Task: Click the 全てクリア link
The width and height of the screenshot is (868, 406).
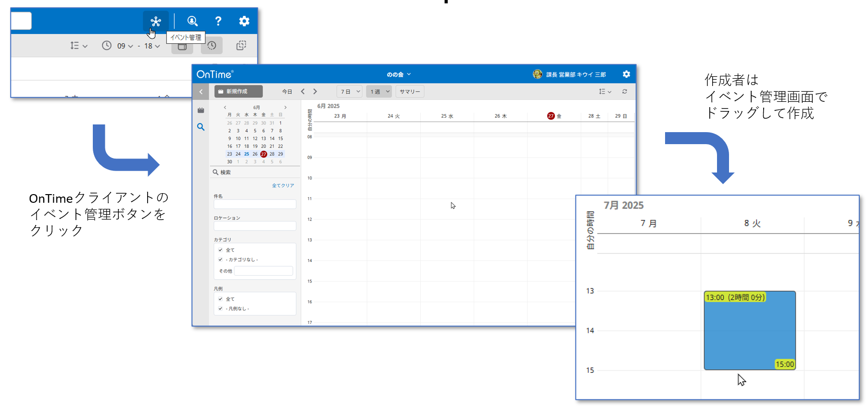Action: 283,185
